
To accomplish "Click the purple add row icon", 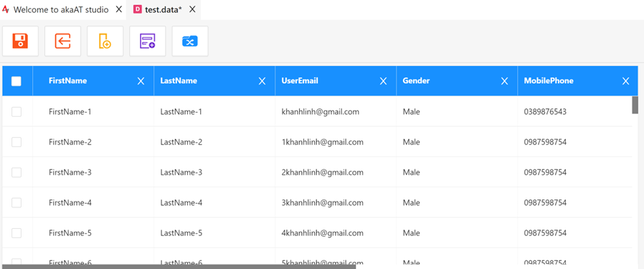I will (148, 41).
